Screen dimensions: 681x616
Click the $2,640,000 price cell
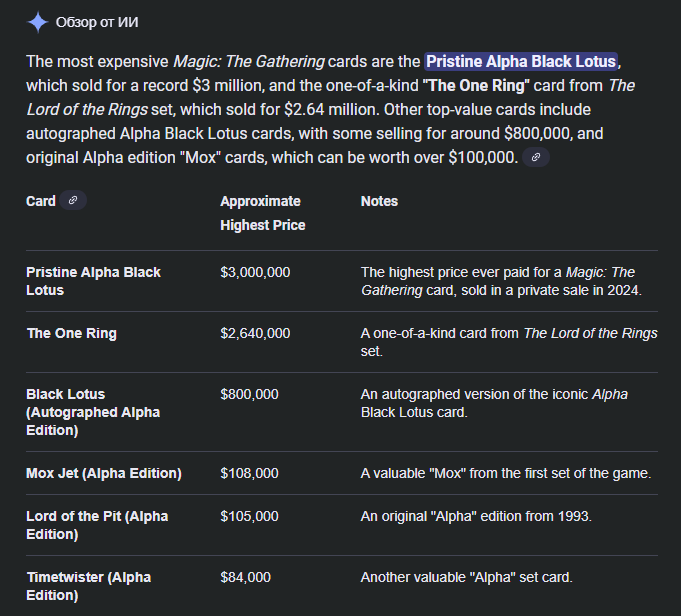point(255,333)
